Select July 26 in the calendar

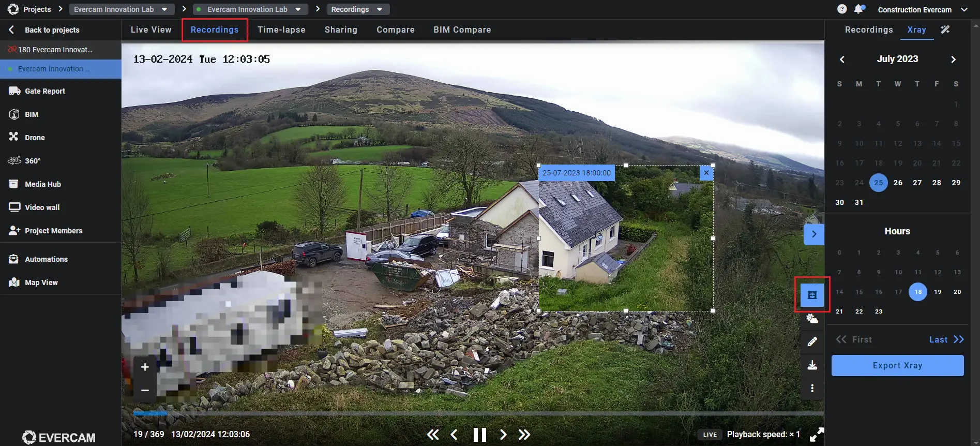click(898, 183)
